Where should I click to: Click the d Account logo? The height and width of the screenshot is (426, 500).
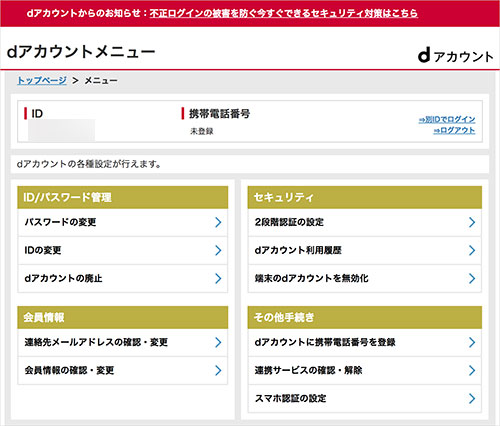pyautogui.click(x=455, y=56)
